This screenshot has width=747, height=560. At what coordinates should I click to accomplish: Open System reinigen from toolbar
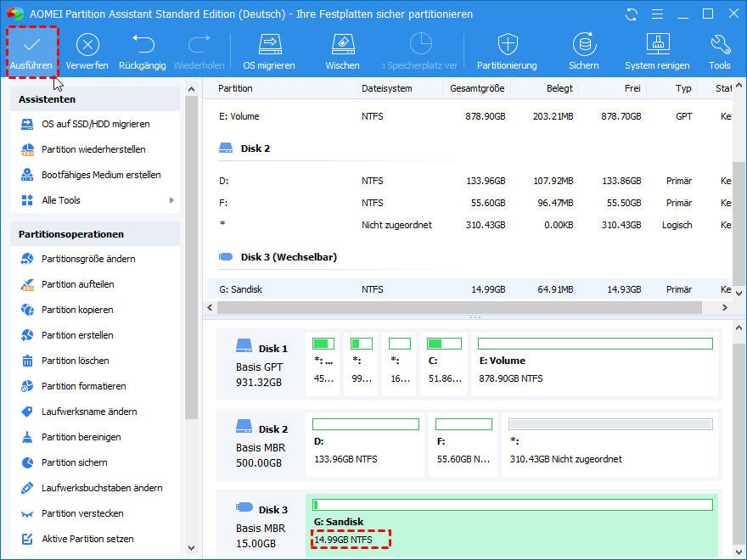point(657,46)
